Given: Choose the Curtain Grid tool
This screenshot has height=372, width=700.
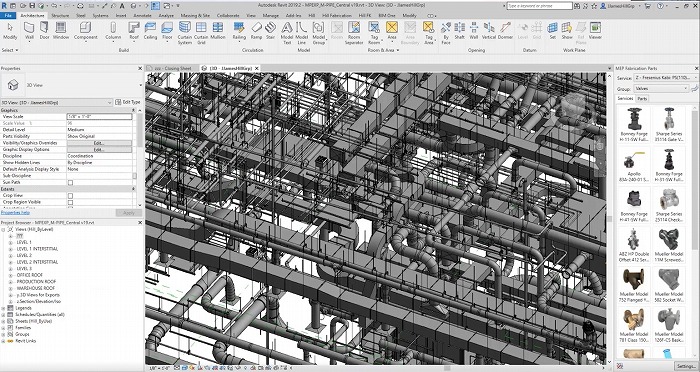Looking at the screenshot, I should [201, 33].
